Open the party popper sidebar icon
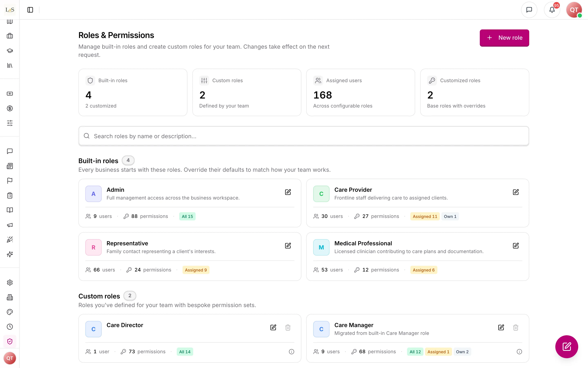Screen dimensions: 588x368 [10, 239]
